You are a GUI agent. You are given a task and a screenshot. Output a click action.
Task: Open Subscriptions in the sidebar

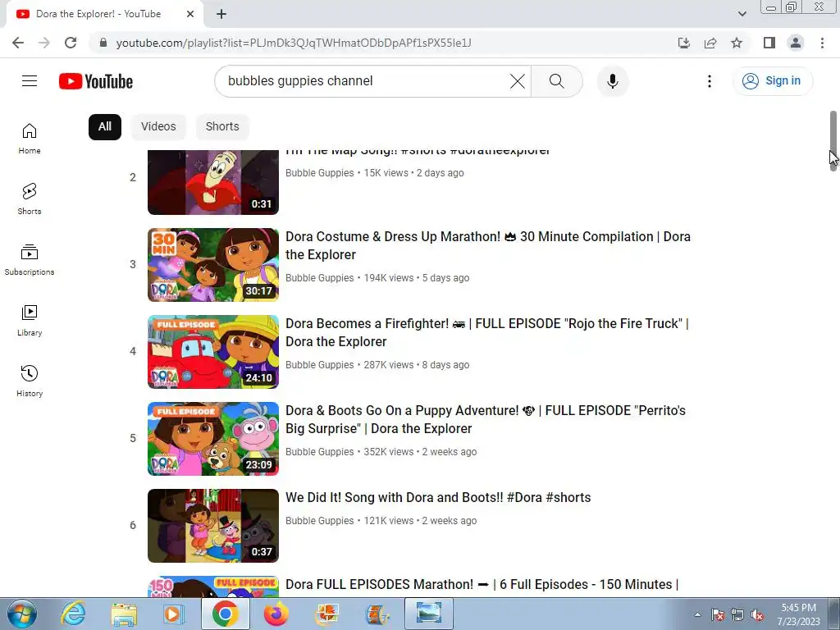pos(30,260)
